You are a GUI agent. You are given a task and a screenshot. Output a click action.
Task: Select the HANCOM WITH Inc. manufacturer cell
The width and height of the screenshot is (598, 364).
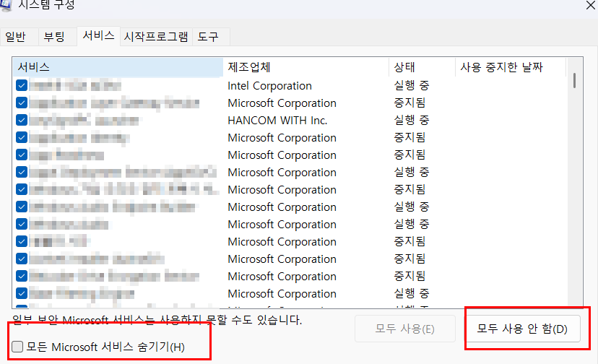coord(277,121)
